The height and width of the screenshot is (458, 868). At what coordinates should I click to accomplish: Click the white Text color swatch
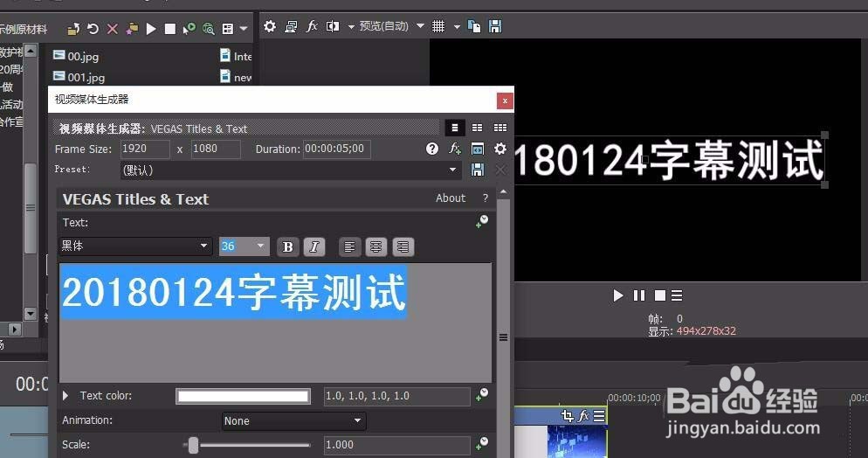[243, 396]
